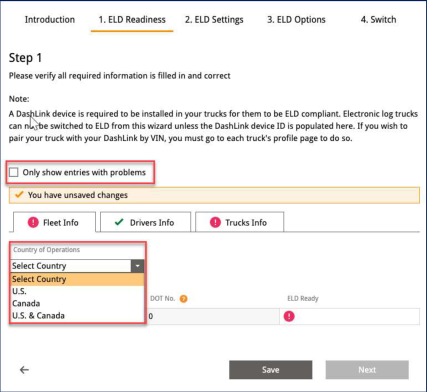The width and height of the screenshot is (427, 392).
Task: Go to the 2. ELD Settings tab
Action: pyautogui.click(x=214, y=20)
